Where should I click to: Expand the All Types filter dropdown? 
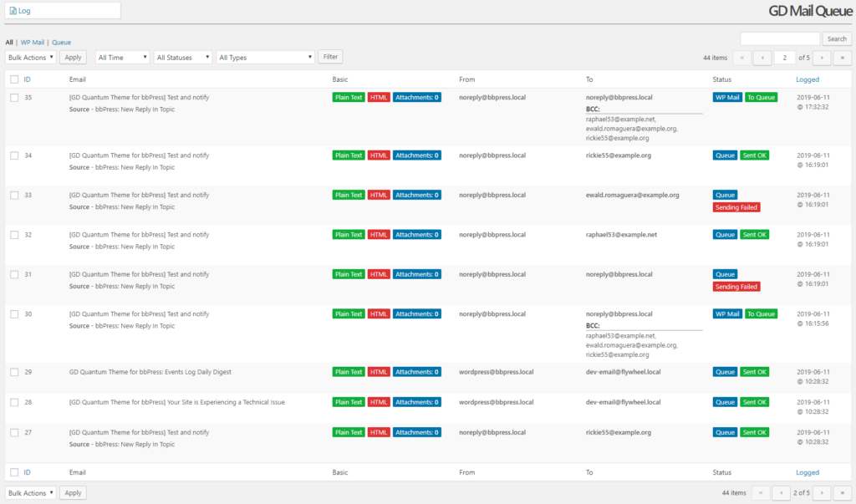tap(265, 57)
